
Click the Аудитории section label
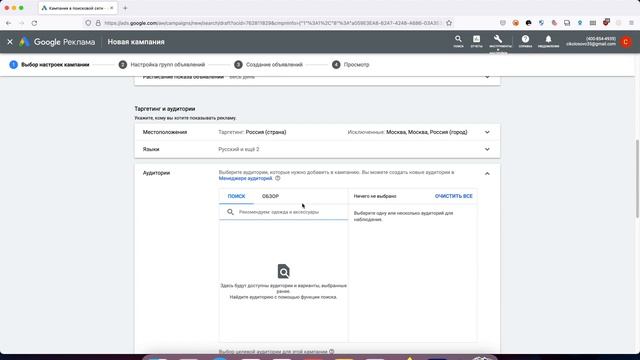[x=156, y=173]
